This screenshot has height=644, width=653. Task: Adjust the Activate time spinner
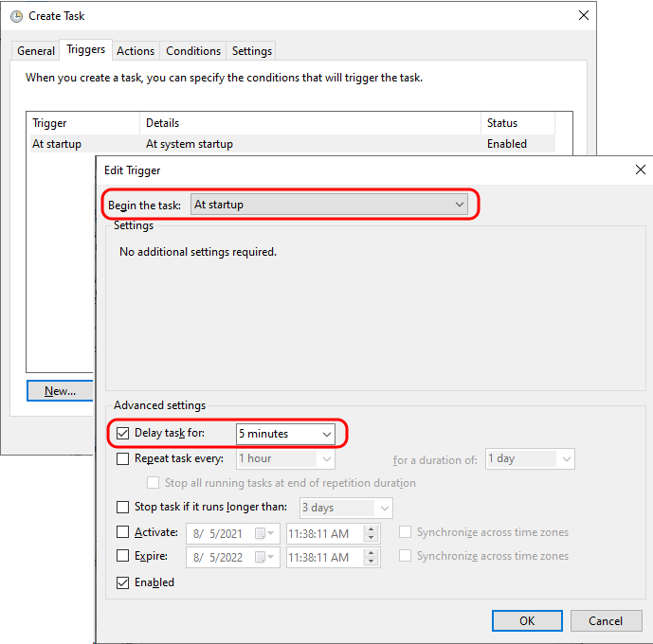click(370, 533)
